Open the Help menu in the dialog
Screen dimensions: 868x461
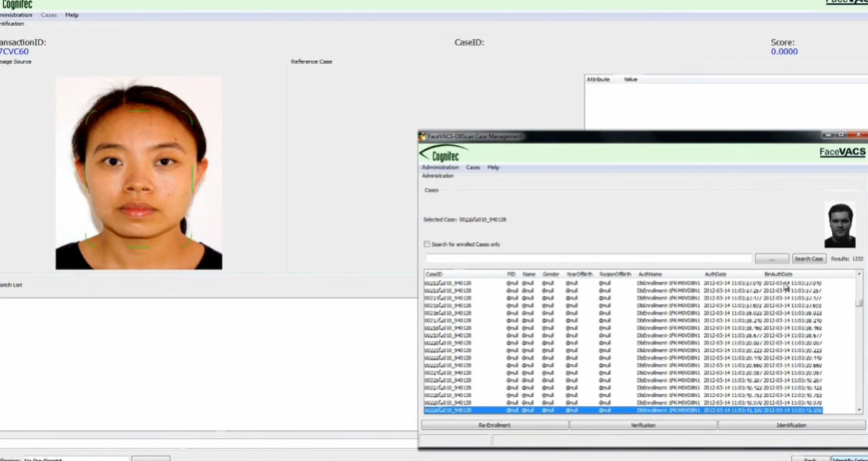[x=493, y=167]
